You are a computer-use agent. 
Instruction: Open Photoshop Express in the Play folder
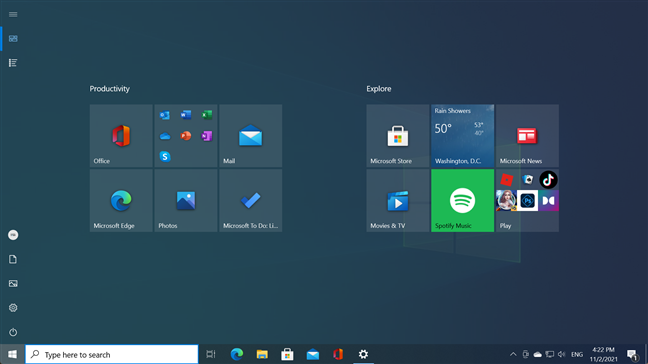[x=527, y=201]
